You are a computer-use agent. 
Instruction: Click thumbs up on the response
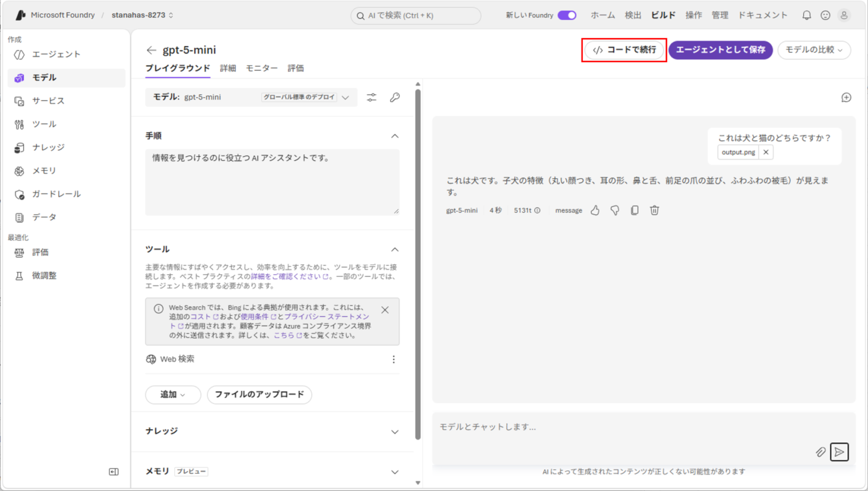point(595,210)
